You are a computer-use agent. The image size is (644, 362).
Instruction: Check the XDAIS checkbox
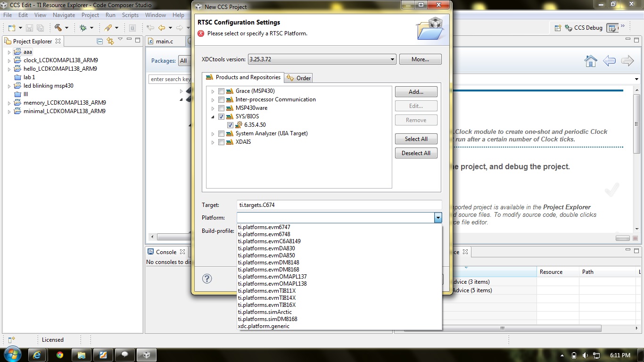[x=221, y=142]
